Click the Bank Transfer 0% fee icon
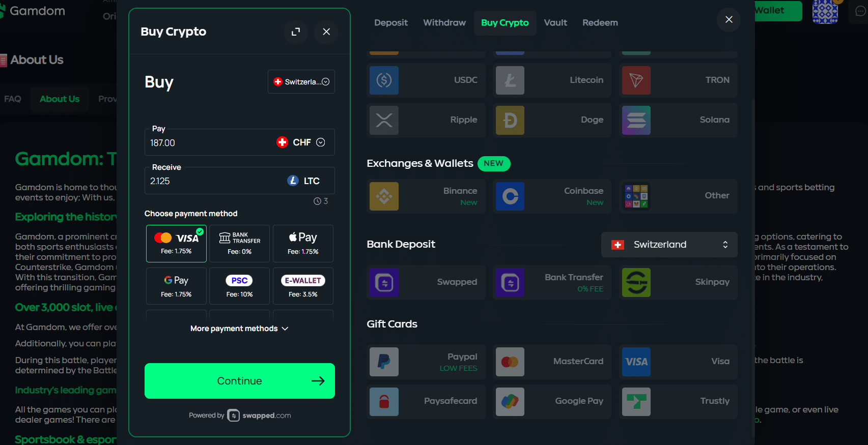Screen dimensions: 868x445 click(510, 282)
